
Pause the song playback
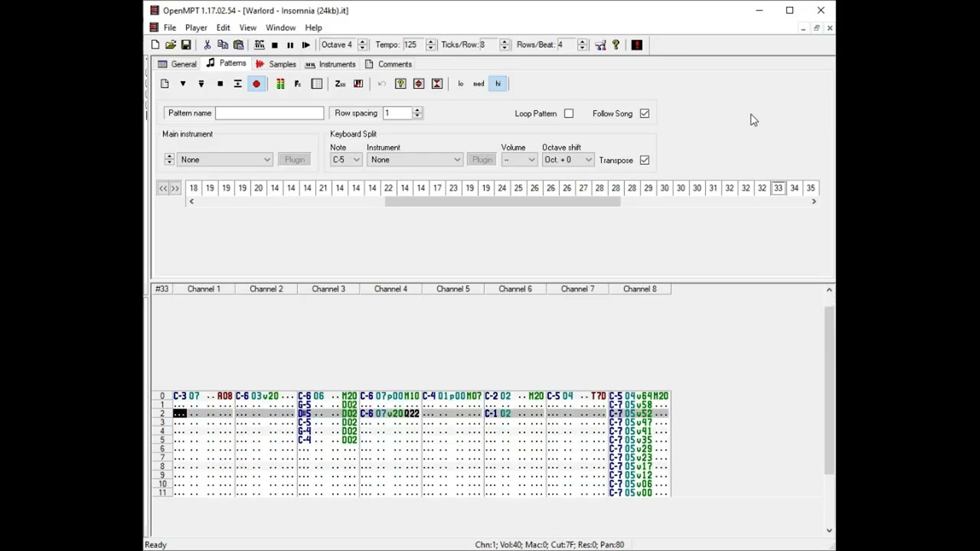tap(290, 45)
